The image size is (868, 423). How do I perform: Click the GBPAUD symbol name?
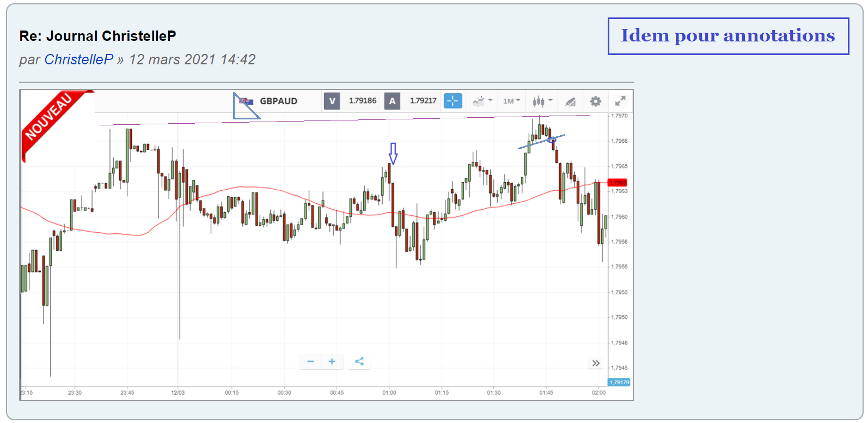tap(278, 101)
